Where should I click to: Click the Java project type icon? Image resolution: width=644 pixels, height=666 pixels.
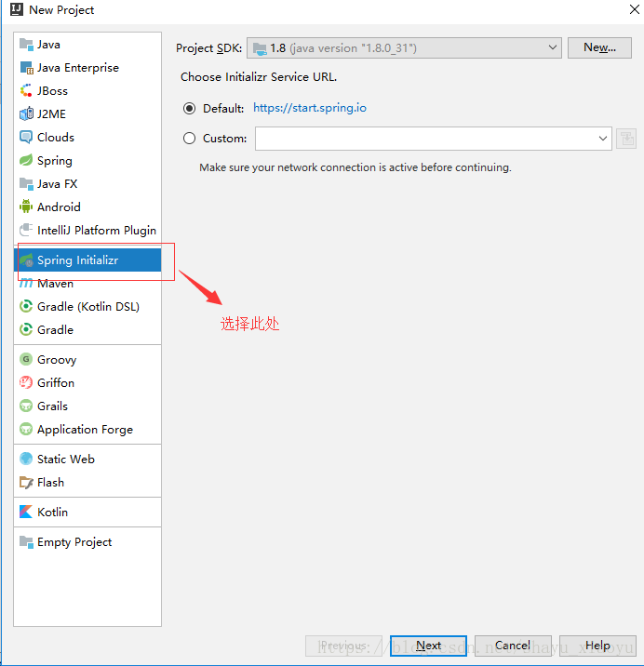[26, 45]
